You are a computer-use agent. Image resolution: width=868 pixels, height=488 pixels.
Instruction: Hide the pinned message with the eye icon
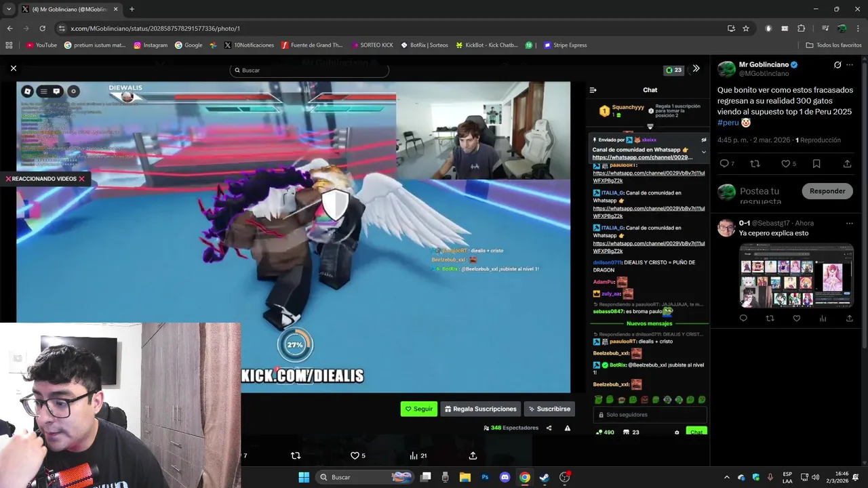point(703,140)
